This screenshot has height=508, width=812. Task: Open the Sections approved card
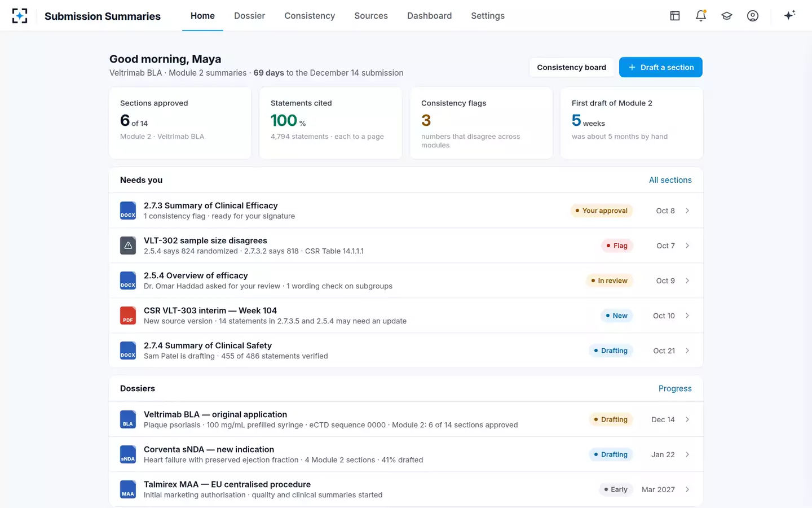pyautogui.click(x=180, y=122)
